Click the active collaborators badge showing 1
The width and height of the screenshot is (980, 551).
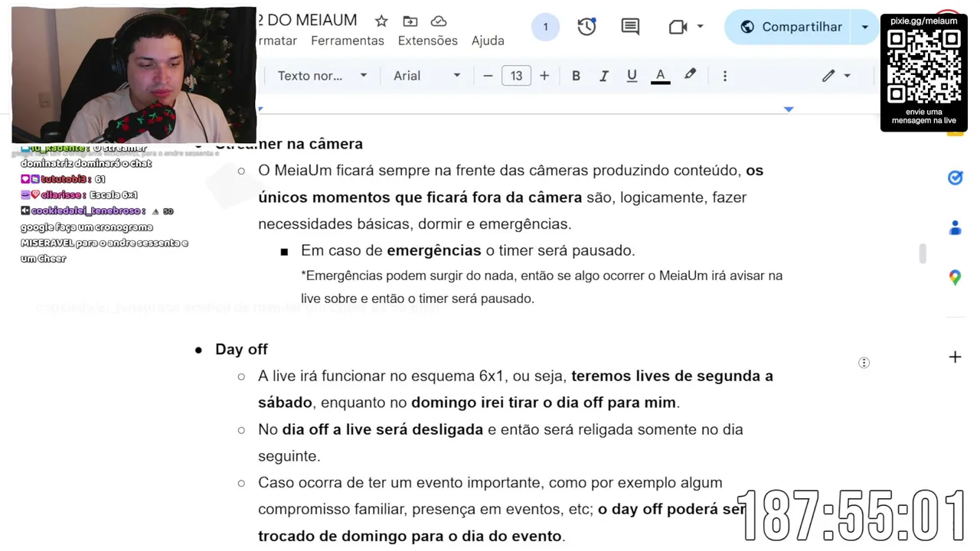[545, 27]
